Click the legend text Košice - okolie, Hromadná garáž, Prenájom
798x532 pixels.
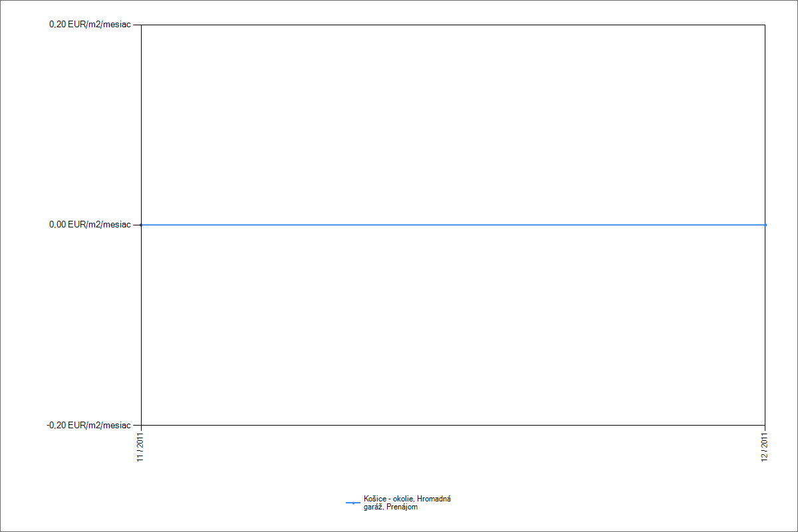pyautogui.click(x=407, y=503)
